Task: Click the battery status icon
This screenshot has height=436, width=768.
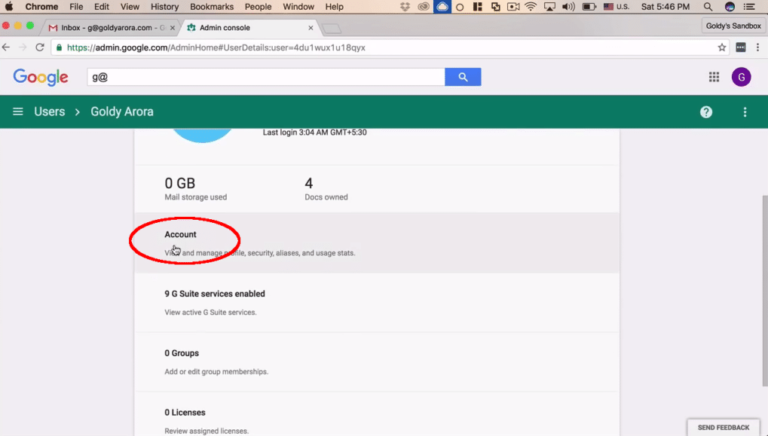Action: click(589, 7)
